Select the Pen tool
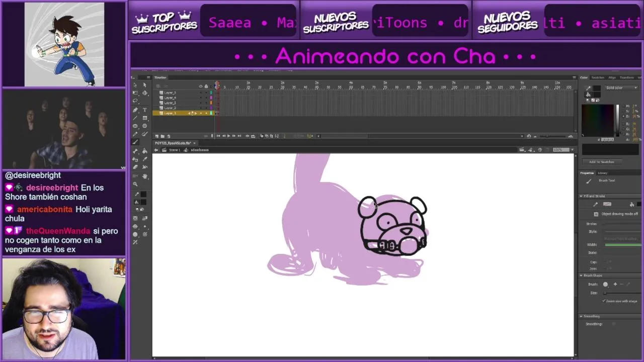Viewport: 644px width, 362px height. point(135,110)
